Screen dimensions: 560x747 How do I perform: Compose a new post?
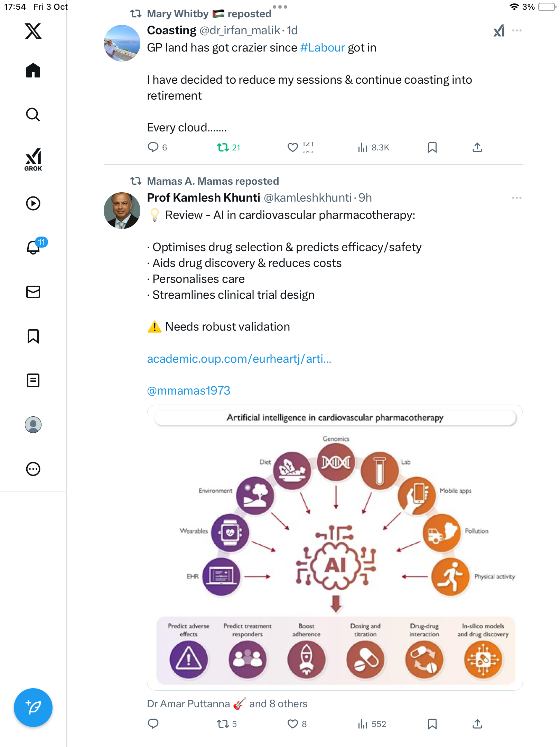tap(33, 708)
